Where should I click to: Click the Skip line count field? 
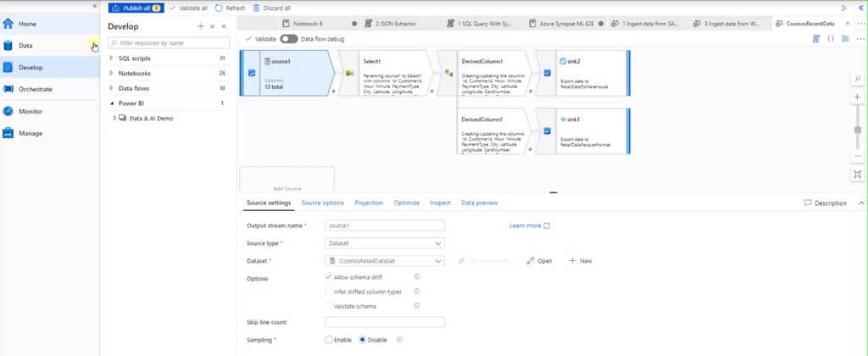385,322
